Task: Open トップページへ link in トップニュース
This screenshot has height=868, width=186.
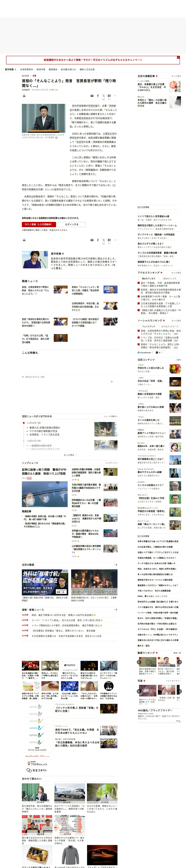Action: click(x=111, y=463)
